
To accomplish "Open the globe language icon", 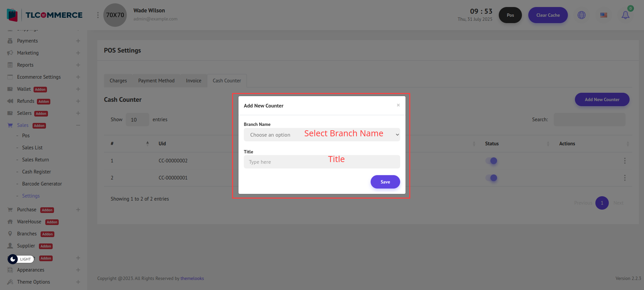I will click(581, 15).
